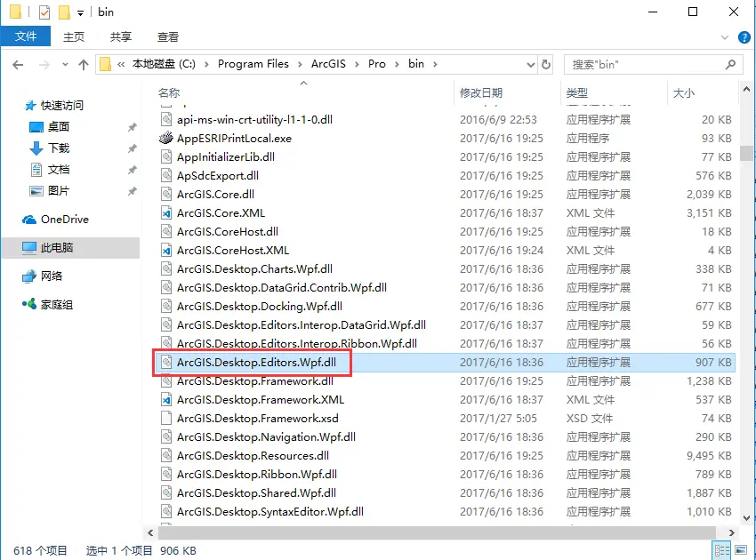Click the pin icon next to 图片
Viewport: 756px width, 560px height.
click(x=132, y=191)
